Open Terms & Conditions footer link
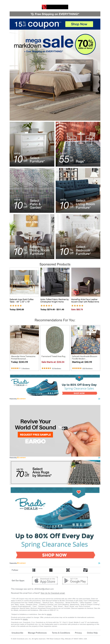The height and width of the screenshot is (644, 110). click(61, 633)
